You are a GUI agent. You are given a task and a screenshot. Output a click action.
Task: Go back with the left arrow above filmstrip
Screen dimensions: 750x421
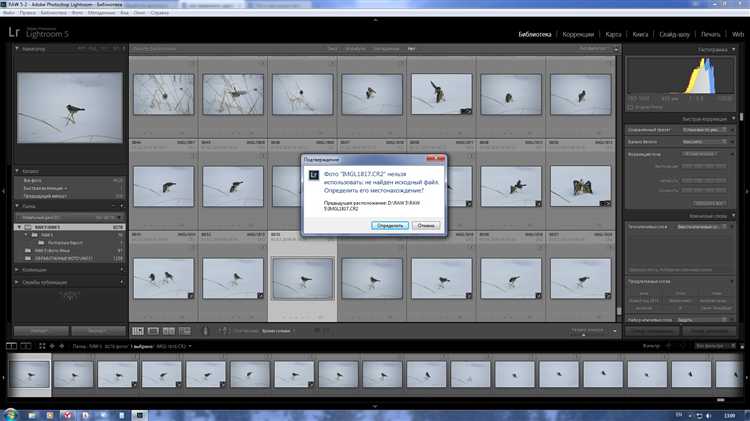(52, 346)
